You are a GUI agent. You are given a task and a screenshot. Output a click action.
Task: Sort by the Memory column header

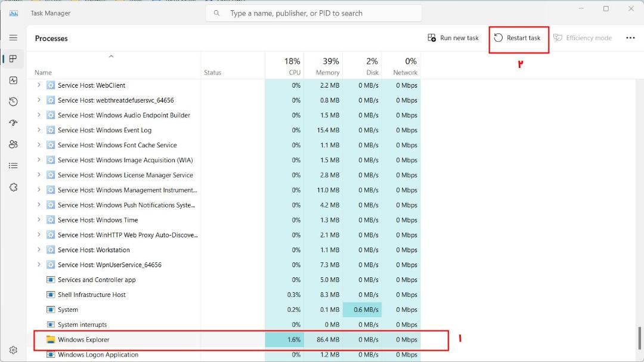click(x=323, y=66)
